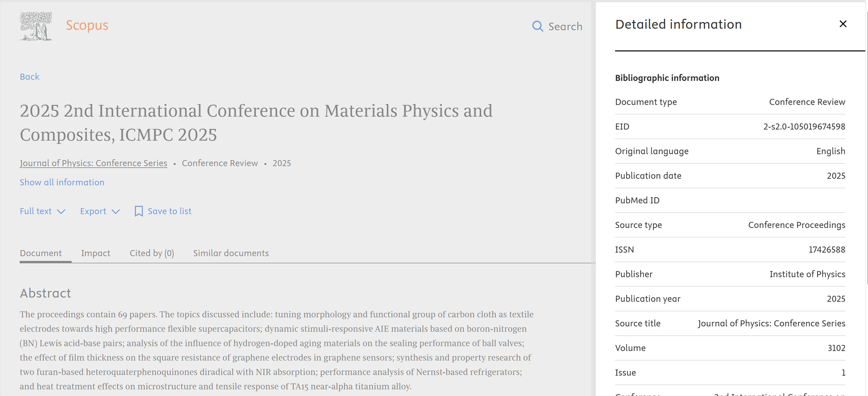Screen dimensions: 868x396
Task: View the Similar documents tab
Action: [231, 253]
